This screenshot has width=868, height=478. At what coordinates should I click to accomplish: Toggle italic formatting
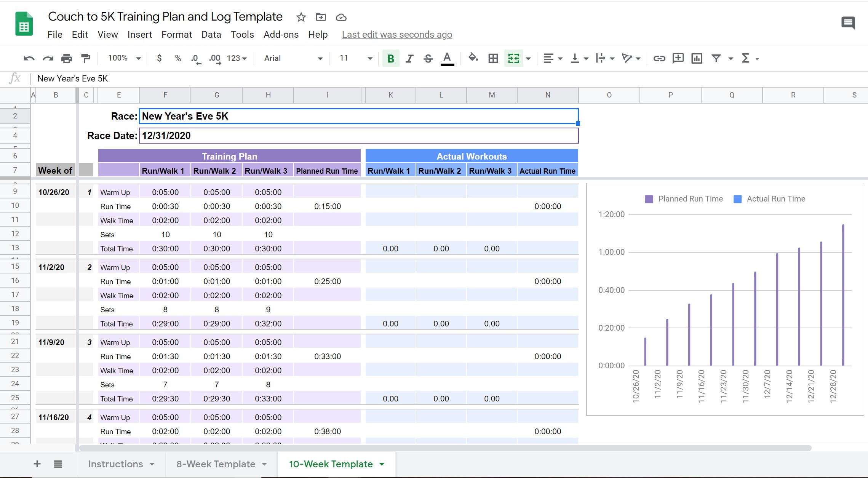click(409, 58)
